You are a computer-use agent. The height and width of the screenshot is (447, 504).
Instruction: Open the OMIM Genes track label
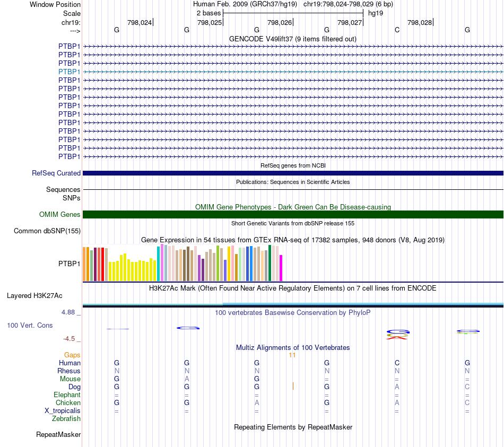tap(60, 214)
